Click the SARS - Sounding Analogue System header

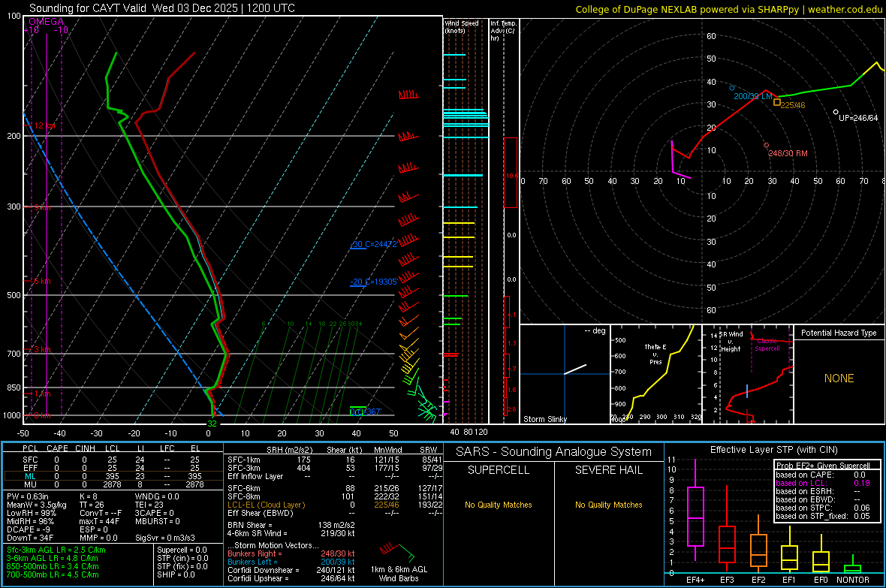(553, 452)
